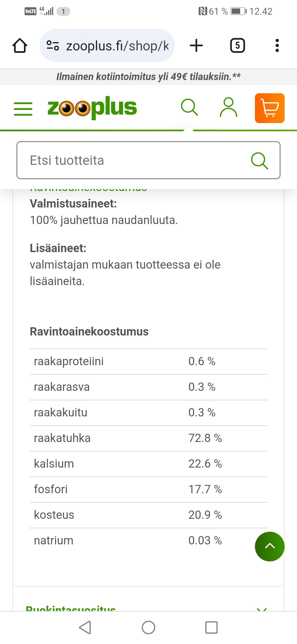Screen dimensions: 297x644
Task: Tap the zooplus logo
Action: [x=92, y=108]
